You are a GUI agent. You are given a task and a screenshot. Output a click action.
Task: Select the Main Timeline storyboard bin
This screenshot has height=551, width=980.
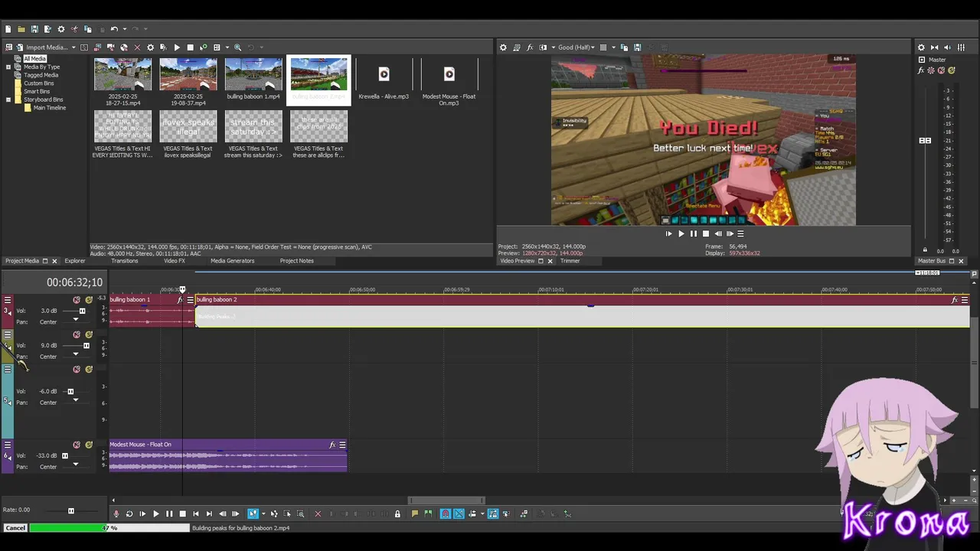50,108
